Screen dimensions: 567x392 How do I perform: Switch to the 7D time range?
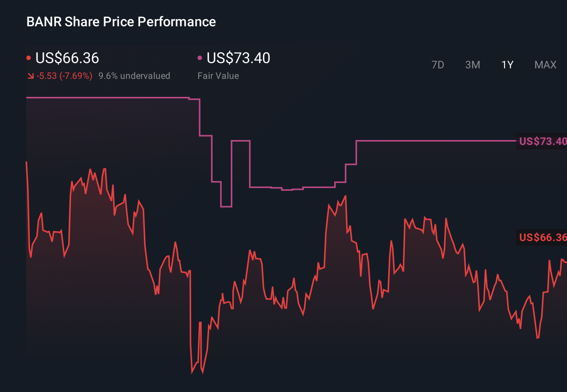(x=438, y=65)
